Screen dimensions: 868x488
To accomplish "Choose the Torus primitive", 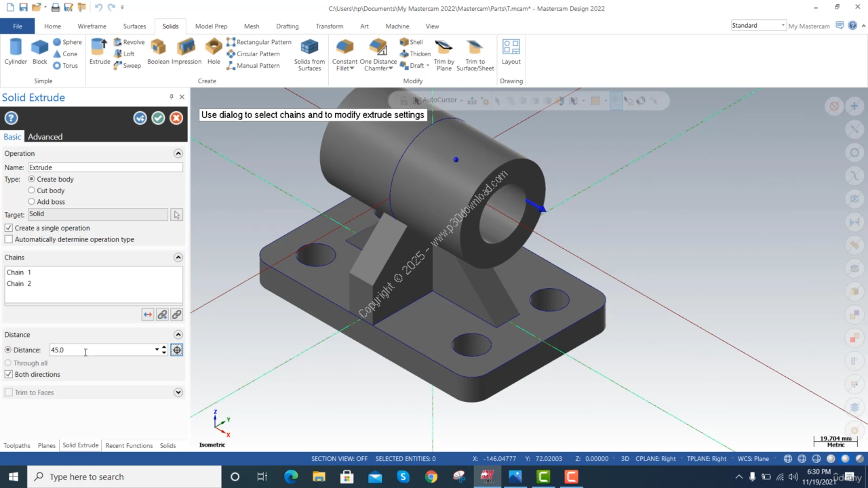I will (66, 66).
